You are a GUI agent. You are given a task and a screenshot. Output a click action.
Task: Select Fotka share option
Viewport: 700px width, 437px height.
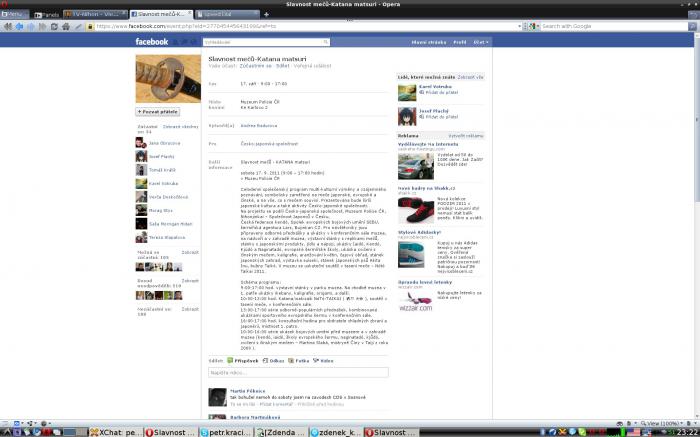(299, 360)
